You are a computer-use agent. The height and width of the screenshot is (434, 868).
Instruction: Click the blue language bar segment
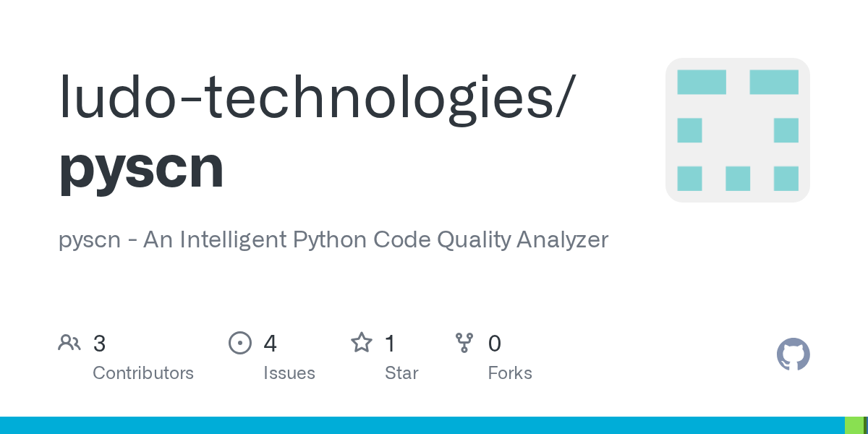(x=420, y=425)
